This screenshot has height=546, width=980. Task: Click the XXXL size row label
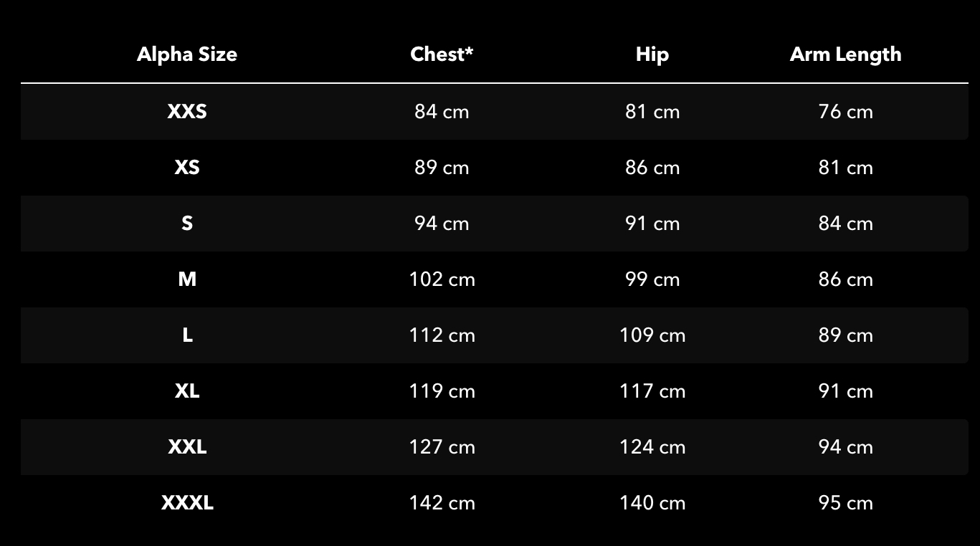187,503
